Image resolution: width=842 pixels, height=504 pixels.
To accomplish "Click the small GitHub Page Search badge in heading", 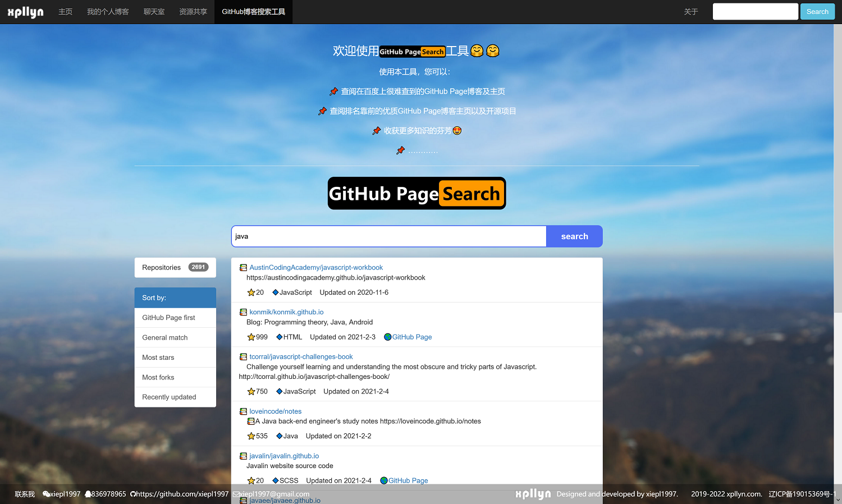I will pos(412,52).
